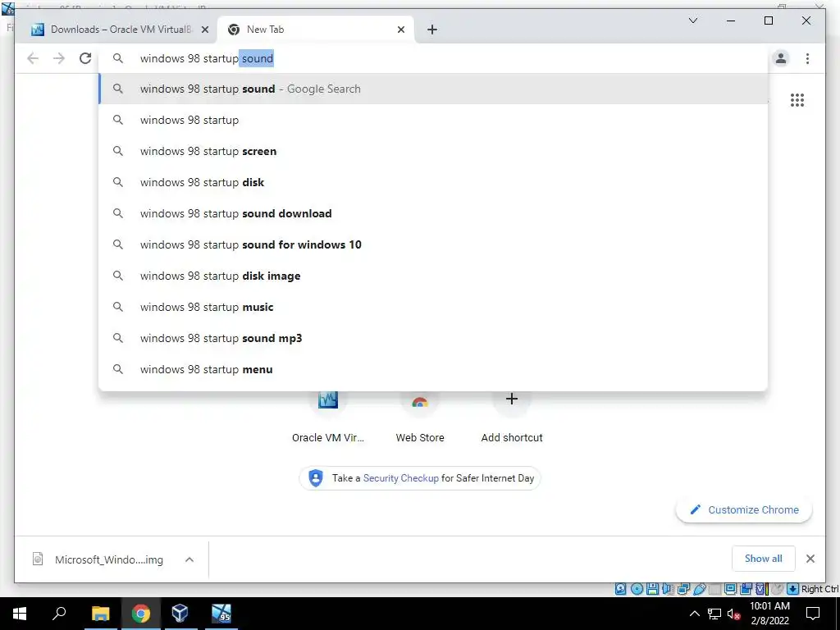The height and width of the screenshot is (630, 840).
Task: Click the VirtualBox network status icon
Action: click(x=683, y=589)
